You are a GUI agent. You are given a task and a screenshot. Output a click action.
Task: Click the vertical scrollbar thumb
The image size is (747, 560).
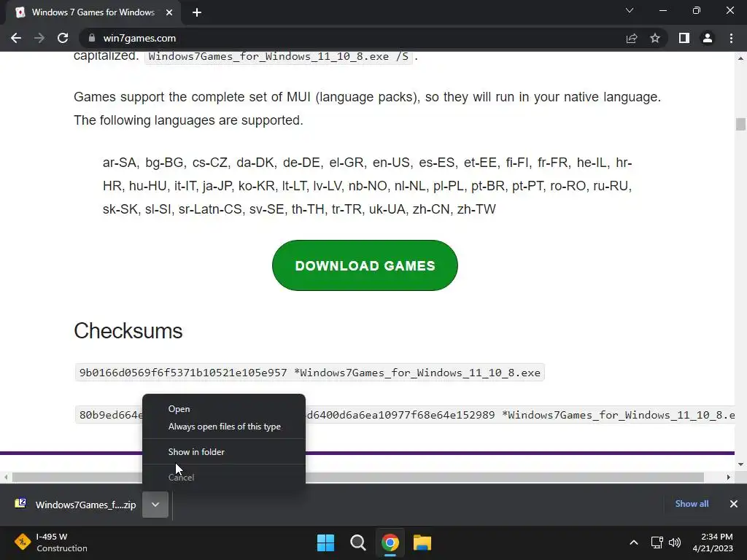[x=740, y=124]
